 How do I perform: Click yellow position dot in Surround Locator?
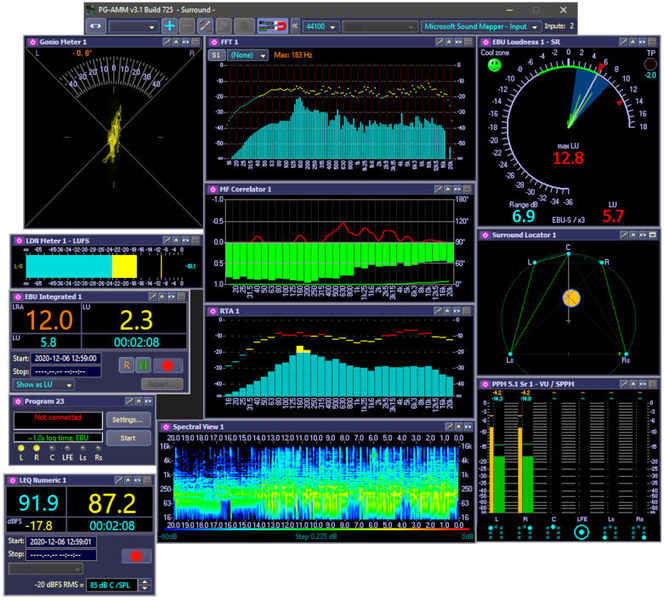[x=571, y=298]
